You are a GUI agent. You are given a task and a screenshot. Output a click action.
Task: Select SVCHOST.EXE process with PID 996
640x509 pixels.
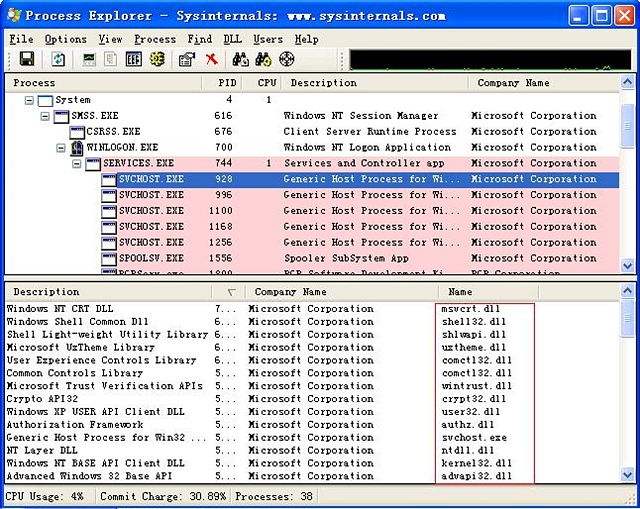(x=312, y=195)
